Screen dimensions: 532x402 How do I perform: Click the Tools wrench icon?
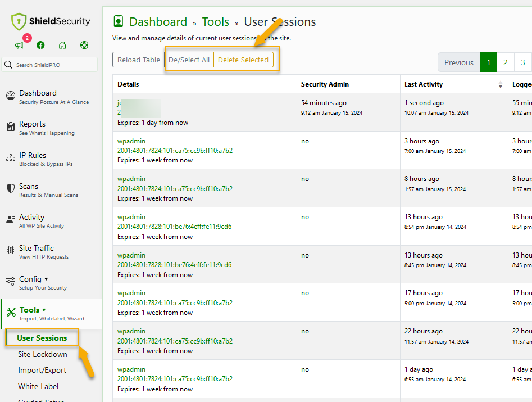coord(11,312)
